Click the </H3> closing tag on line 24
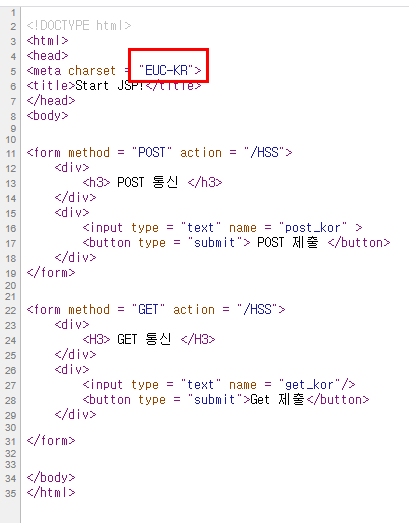Screen dimensions: 409x523 pos(198,340)
